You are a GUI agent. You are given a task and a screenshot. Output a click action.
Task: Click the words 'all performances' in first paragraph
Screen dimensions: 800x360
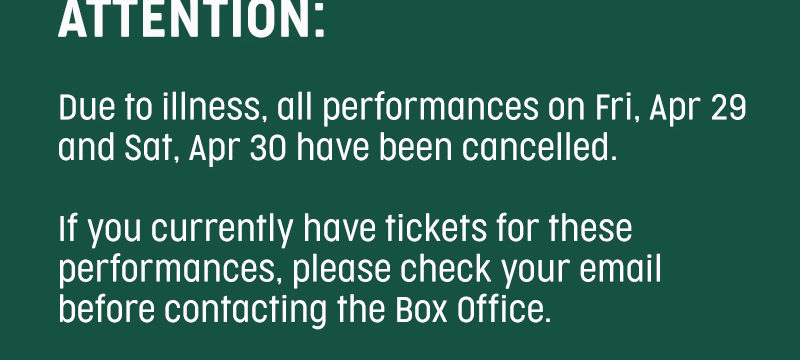click(x=408, y=110)
